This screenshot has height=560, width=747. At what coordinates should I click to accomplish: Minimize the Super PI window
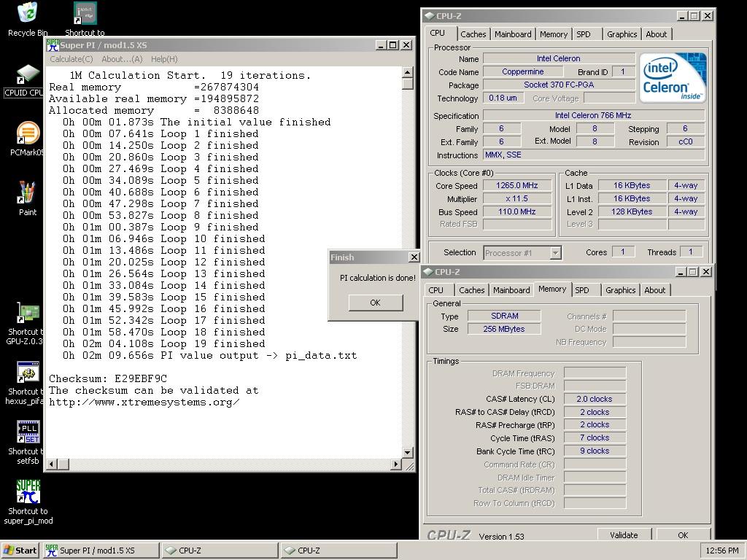pyautogui.click(x=381, y=44)
